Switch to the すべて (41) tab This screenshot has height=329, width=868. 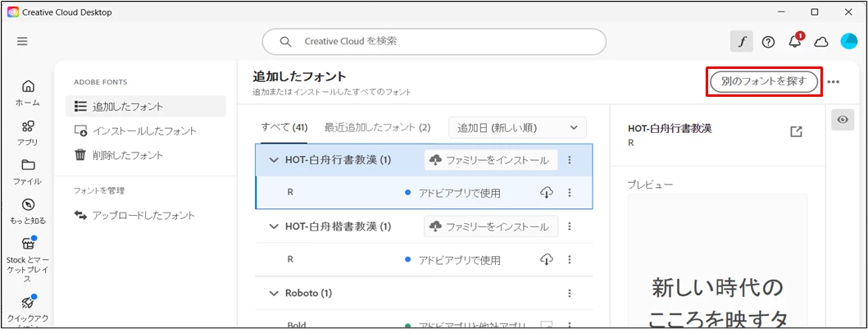tap(284, 127)
